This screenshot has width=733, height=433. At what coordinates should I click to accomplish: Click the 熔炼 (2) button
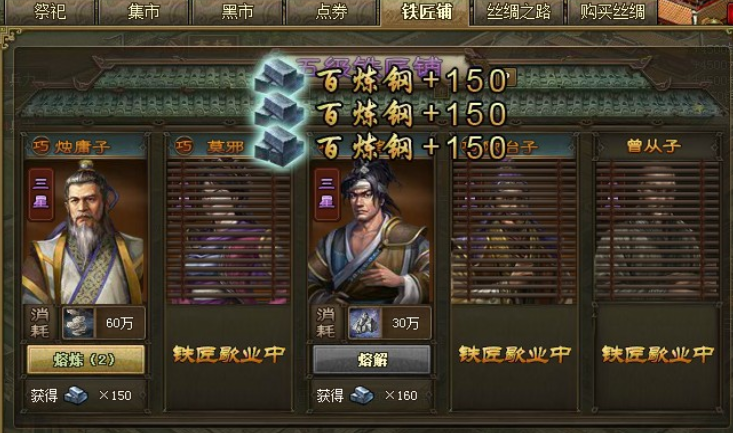click(x=86, y=359)
